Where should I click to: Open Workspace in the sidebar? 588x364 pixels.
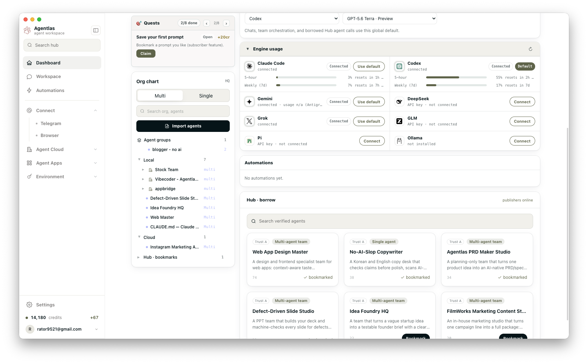pyautogui.click(x=62, y=77)
